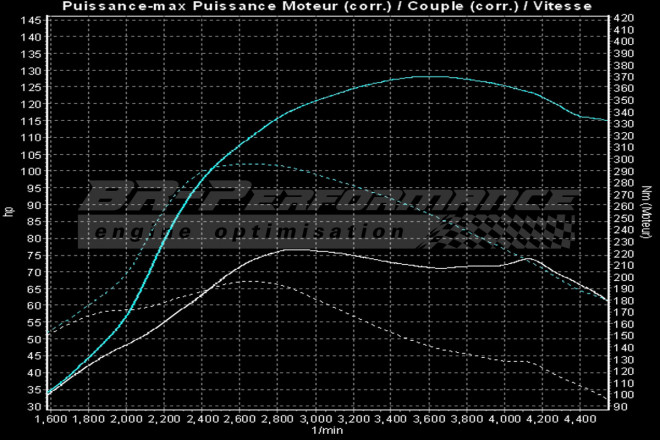Click the 90 value on Nm axis
This screenshot has height=440, width=660.
[x=619, y=406]
